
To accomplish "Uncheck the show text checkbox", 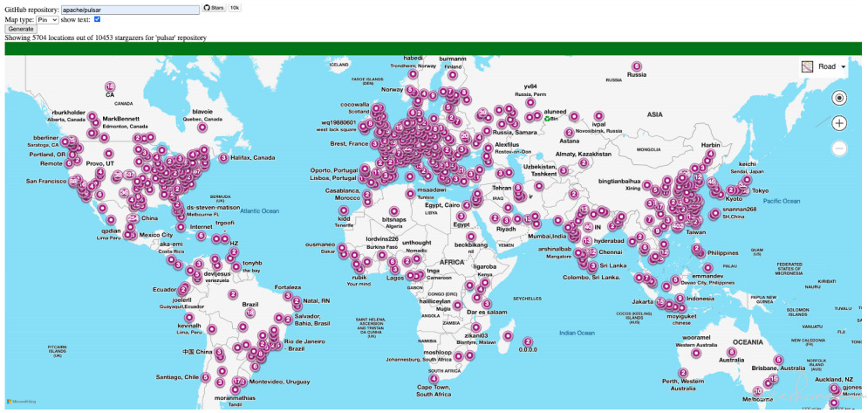I will (x=98, y=19).
